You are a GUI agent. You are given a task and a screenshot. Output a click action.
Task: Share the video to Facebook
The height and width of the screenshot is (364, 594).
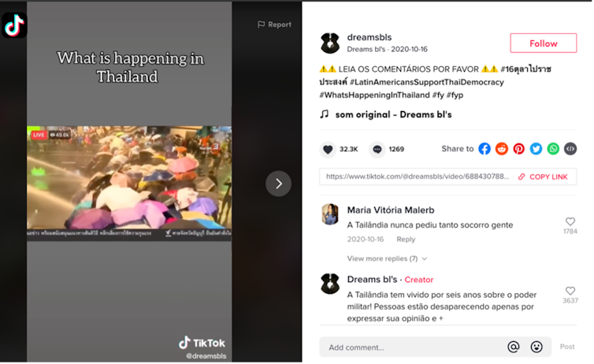[x=484, y=149]
